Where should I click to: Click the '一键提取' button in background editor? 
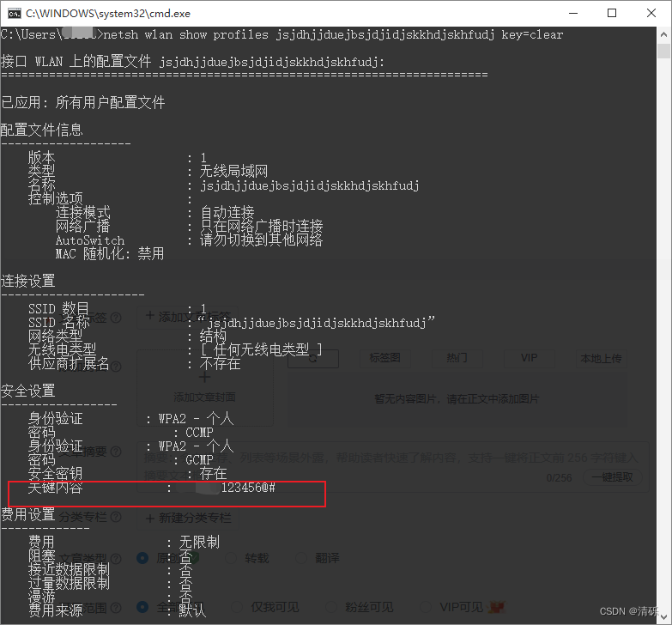[x=613, y=477]
